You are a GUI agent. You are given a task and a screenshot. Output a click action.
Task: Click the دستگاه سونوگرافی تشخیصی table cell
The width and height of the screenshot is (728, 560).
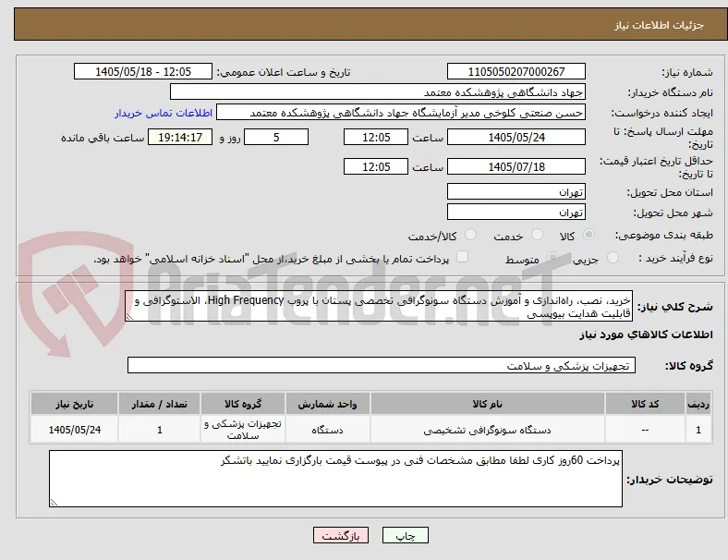pos(488,430)
